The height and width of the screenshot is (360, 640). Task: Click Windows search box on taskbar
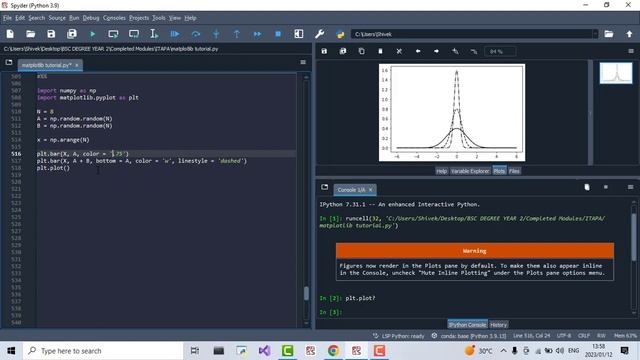tap(103, 351)
